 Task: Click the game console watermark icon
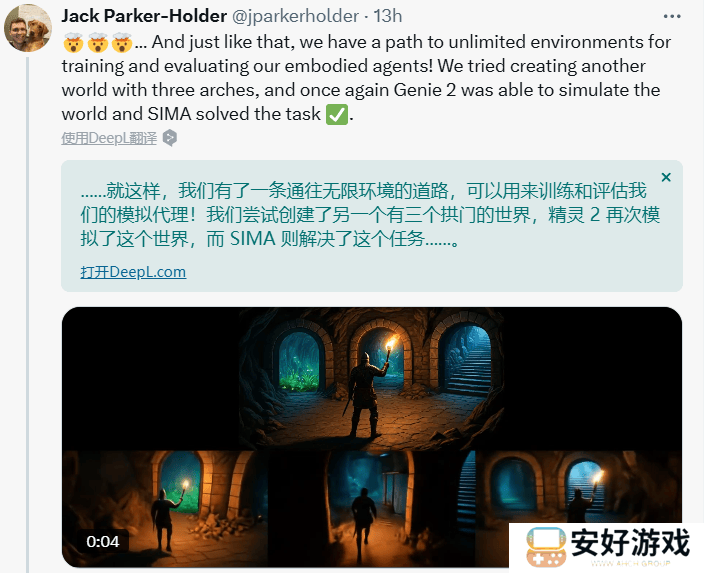tap(546, 547)
